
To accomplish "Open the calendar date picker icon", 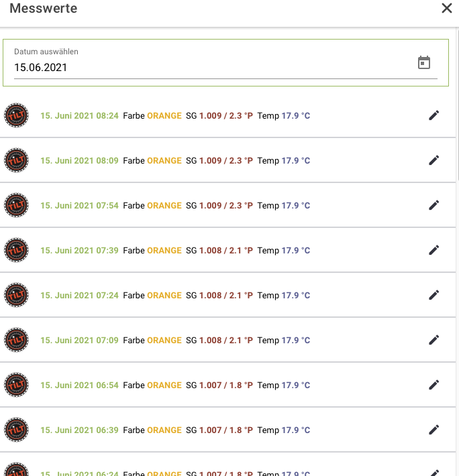I will click(424, 63).
